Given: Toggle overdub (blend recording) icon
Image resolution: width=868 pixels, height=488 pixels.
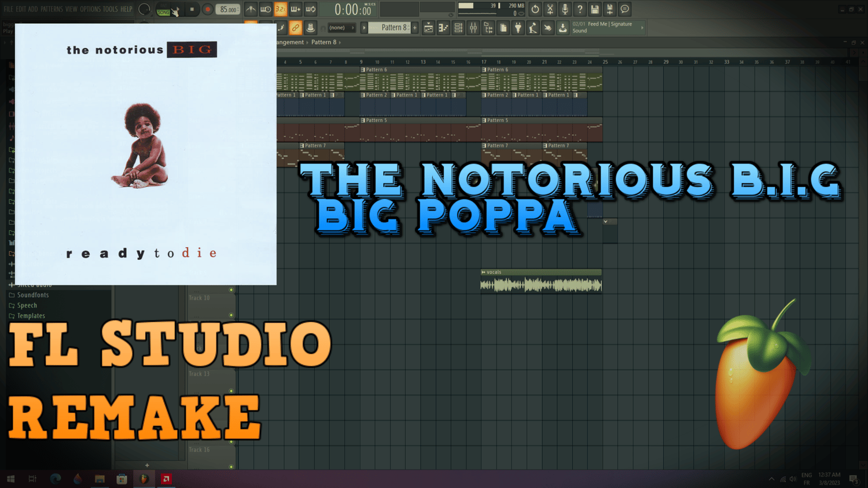Looking at the screenshot, I should tap(296, 9).
